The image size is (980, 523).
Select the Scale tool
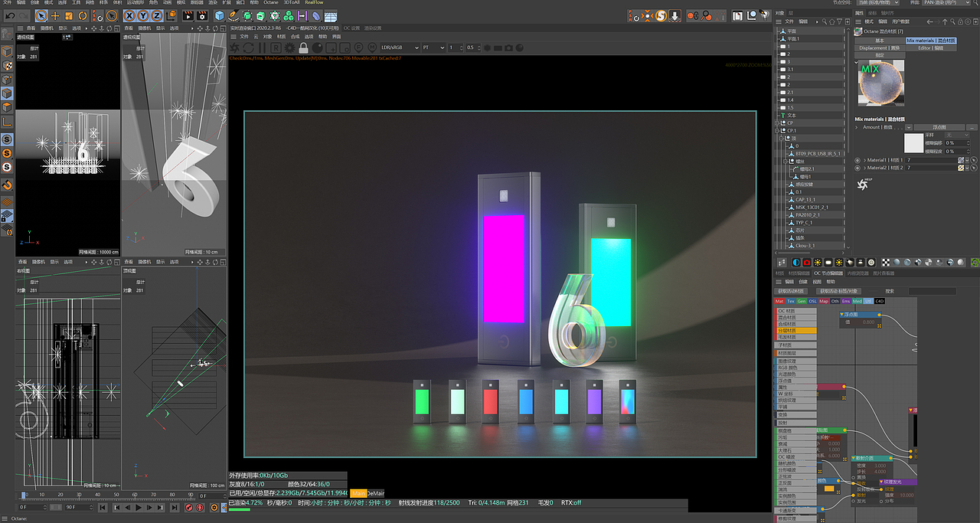point(68,15)
